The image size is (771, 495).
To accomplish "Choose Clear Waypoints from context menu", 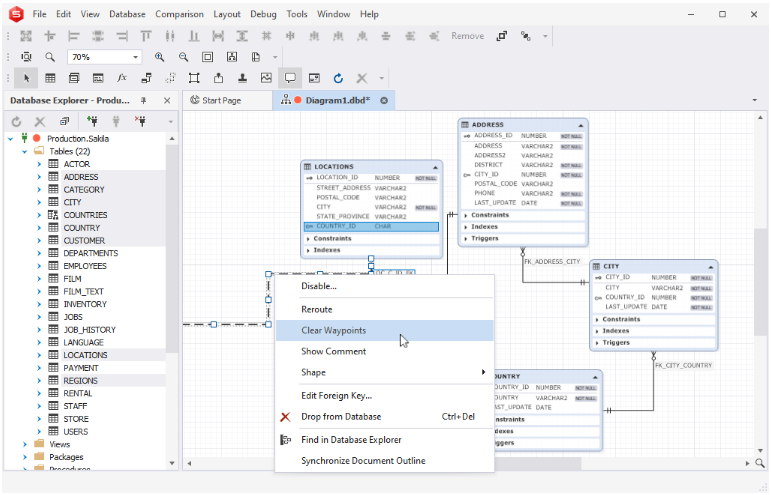I will tap(334, 330).
